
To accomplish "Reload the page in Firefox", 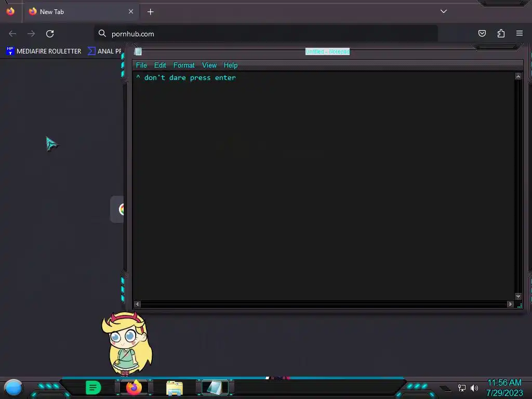I will [50, 34].
